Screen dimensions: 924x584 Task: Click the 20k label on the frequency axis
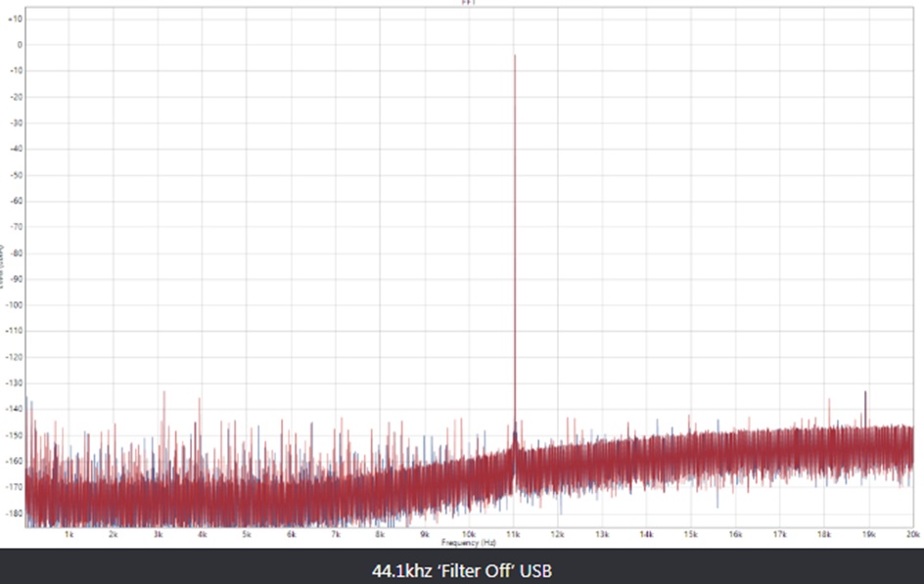(912, 534)
